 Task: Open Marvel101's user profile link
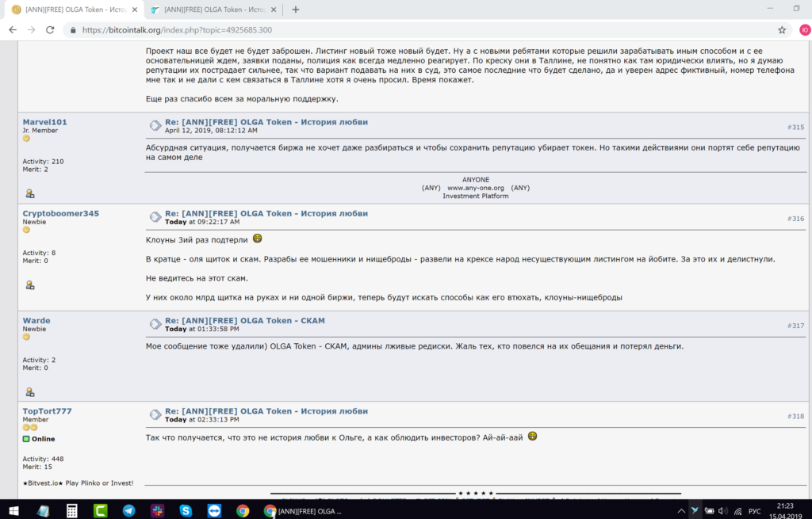pyautogui.click(x=44, y=122)
